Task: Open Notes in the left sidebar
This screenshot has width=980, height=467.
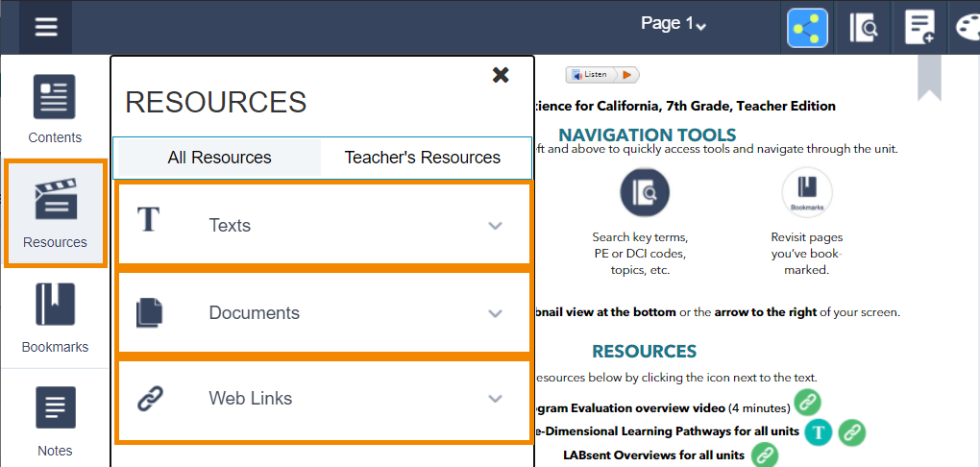Action: [x=55, y=421]
